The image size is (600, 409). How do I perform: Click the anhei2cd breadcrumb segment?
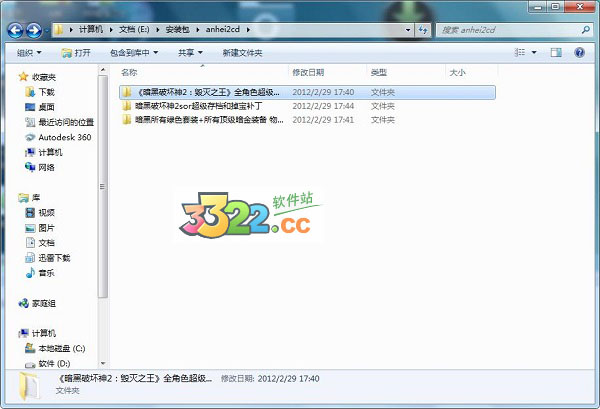[x=223, y=29]
